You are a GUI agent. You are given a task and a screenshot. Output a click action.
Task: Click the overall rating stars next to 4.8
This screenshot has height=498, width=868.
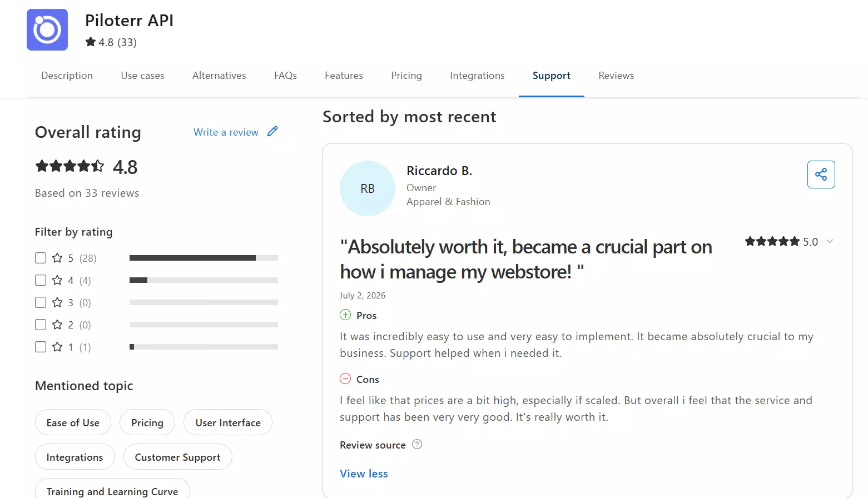coord(70,166)
